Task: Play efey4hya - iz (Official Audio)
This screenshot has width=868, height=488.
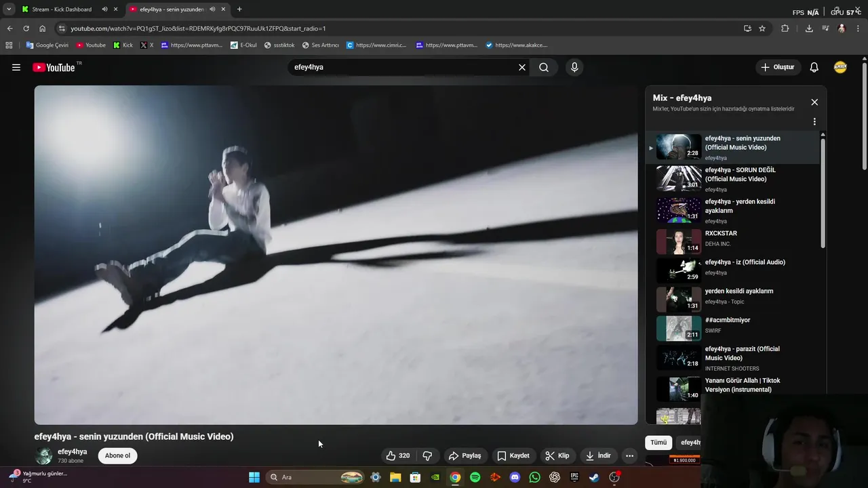Action: [x=734, y=270]
